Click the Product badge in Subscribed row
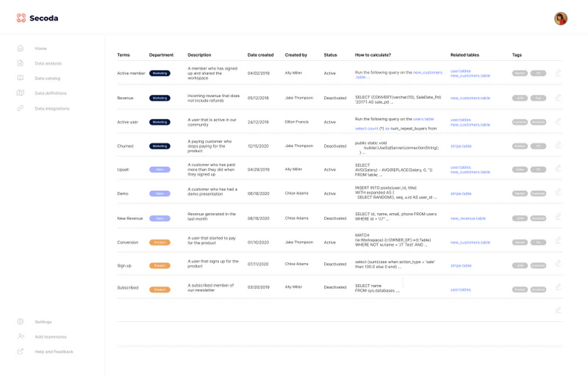This screenshot has width=588, height=377. point(159,290)
